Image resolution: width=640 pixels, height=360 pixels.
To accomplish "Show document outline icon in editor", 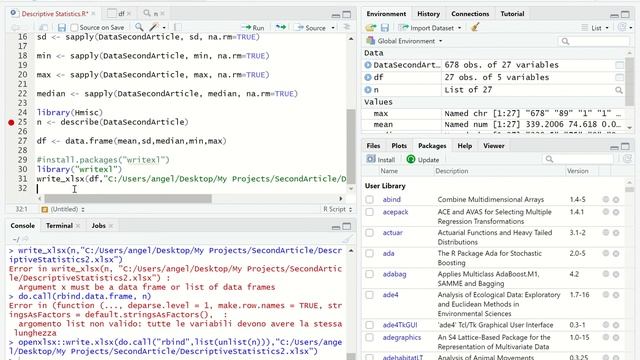I will 347,27.
